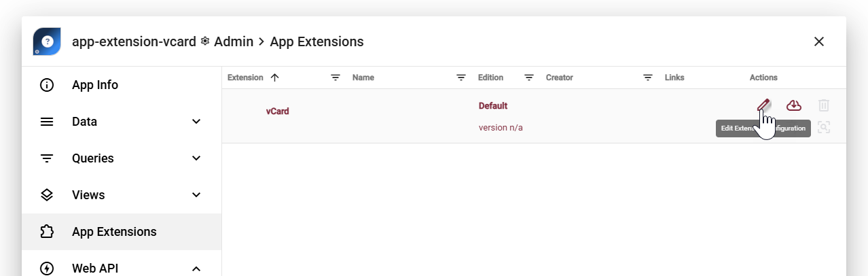Expand the Views section chevron
This screenshot has width=868, height=276.
click(196, 195)
